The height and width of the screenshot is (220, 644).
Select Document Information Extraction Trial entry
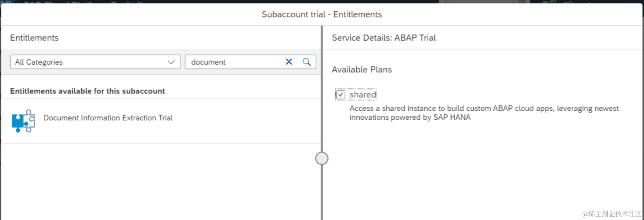(x=108, y=118)
